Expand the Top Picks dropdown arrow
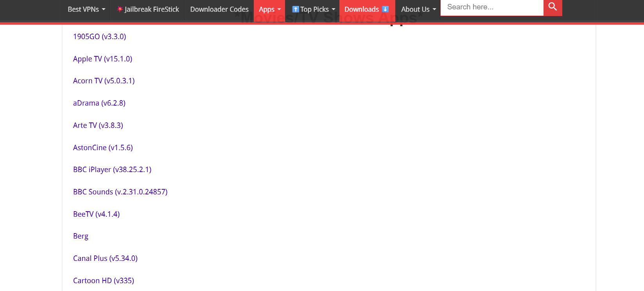The image size is (644, 291). pos(334,9)
